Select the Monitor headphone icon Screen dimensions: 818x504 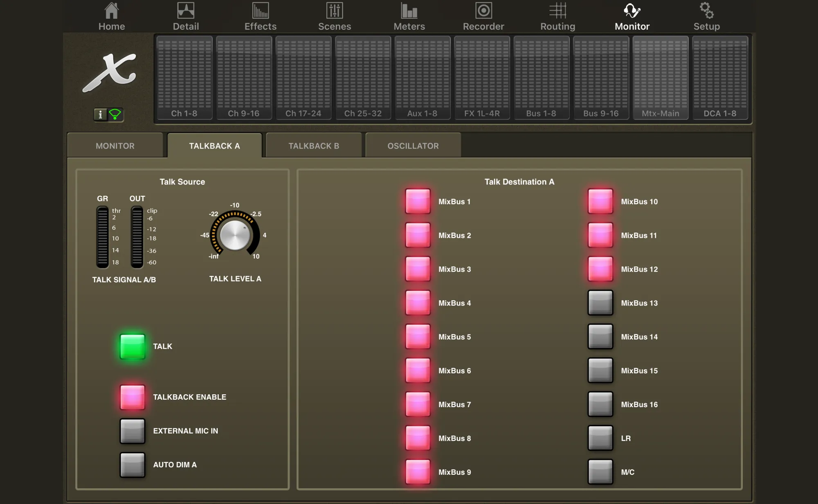632,11
